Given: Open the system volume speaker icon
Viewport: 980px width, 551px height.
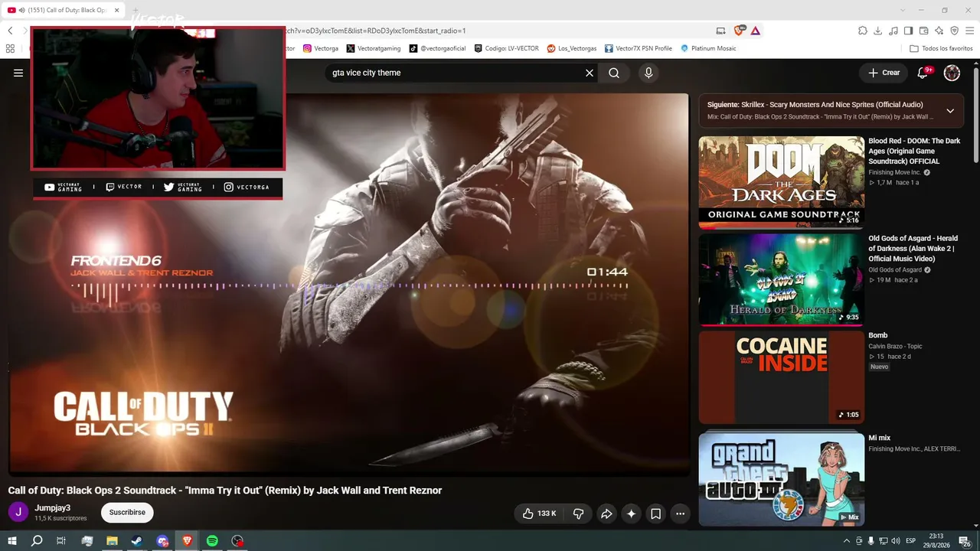Looking at the screenshot, I should tap(896, 541).
